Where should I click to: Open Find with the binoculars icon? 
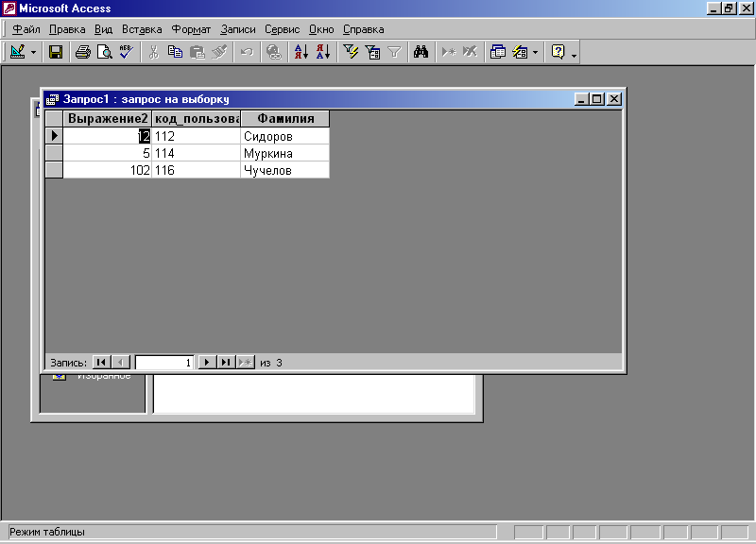421,52
